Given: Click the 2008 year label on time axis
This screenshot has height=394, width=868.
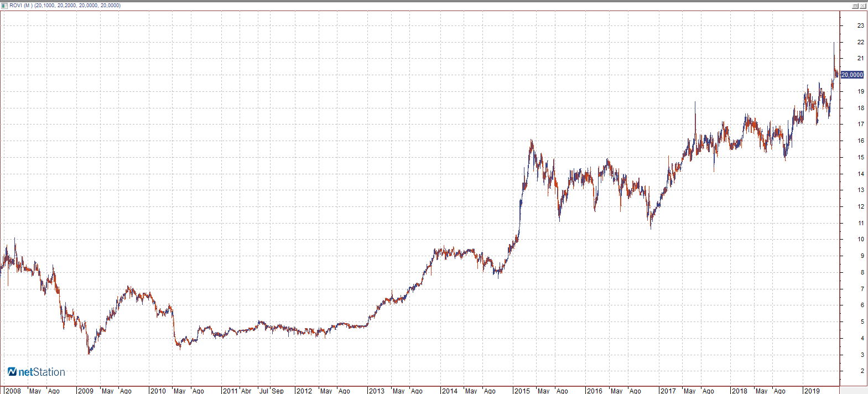Looking at the screenshot, I should [x=13, y=391].
